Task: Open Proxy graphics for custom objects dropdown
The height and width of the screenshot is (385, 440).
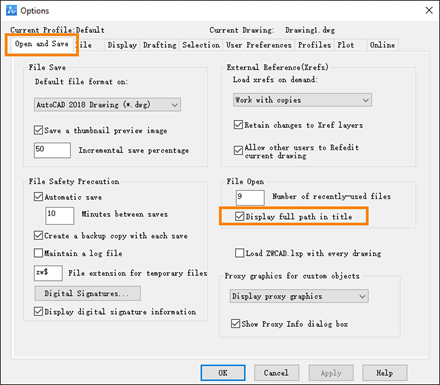Action: [299, 296]
